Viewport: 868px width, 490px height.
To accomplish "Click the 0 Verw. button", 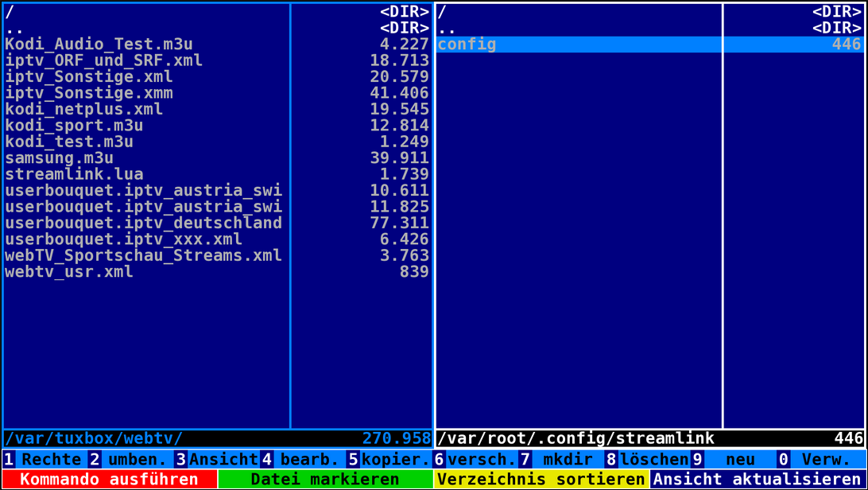I will [820, 460].
